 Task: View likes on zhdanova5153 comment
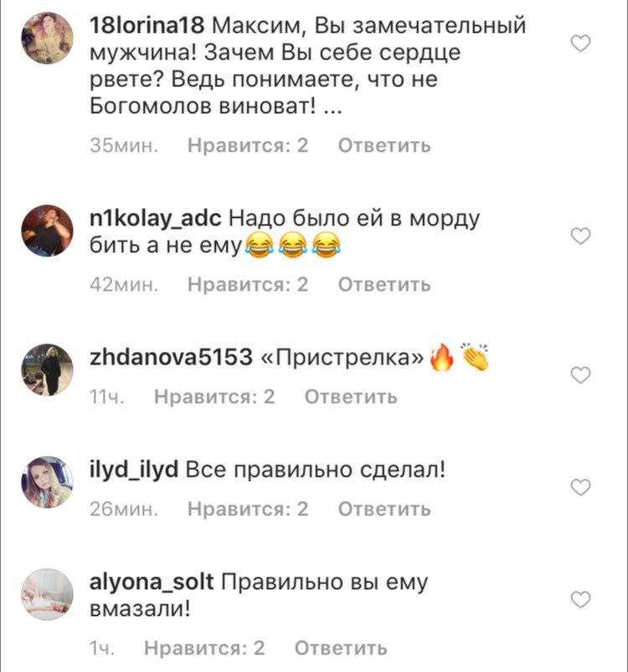click(214, 397)
